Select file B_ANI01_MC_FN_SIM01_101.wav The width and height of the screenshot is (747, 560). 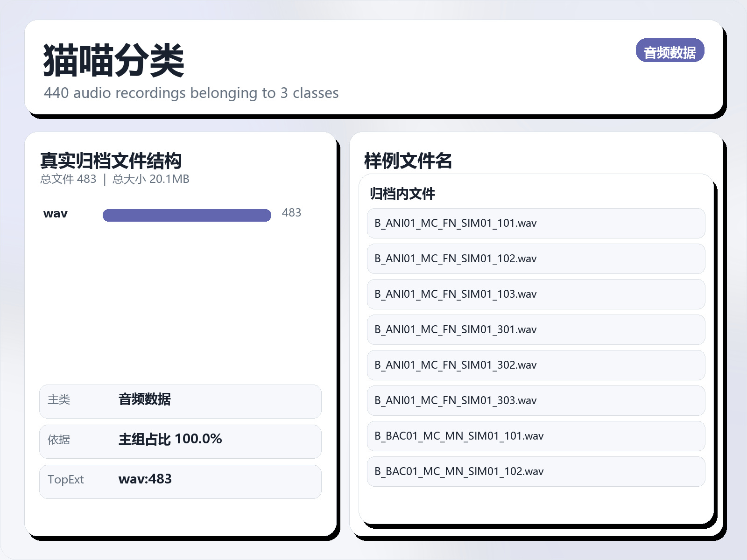pos(536,223)
